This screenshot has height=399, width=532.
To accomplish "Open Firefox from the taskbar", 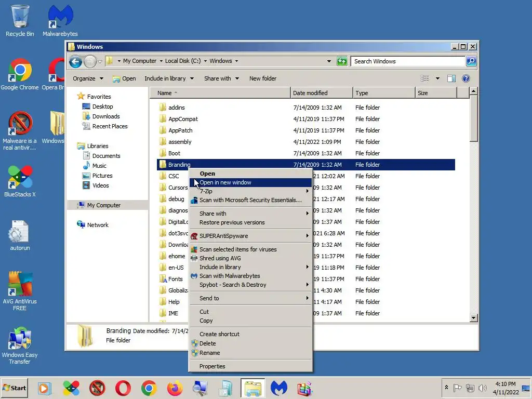I will (175, 388).
